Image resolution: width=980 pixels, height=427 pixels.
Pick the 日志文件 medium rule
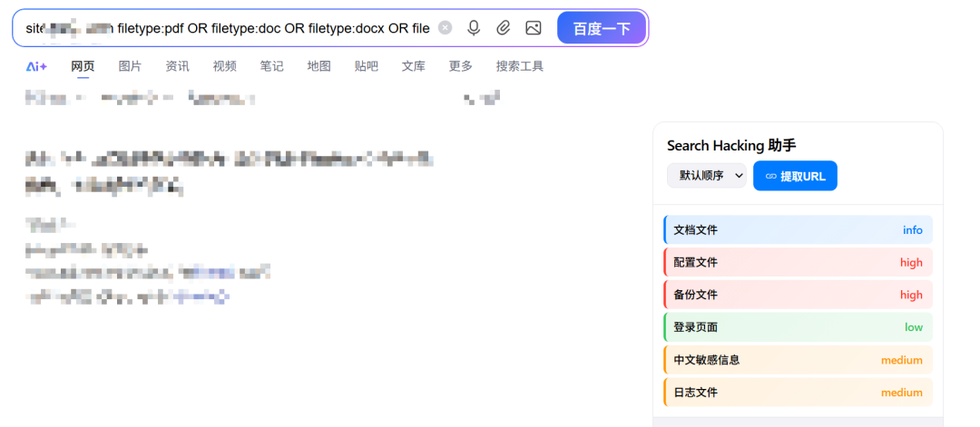pyautogui.click(x=799, y=392)
